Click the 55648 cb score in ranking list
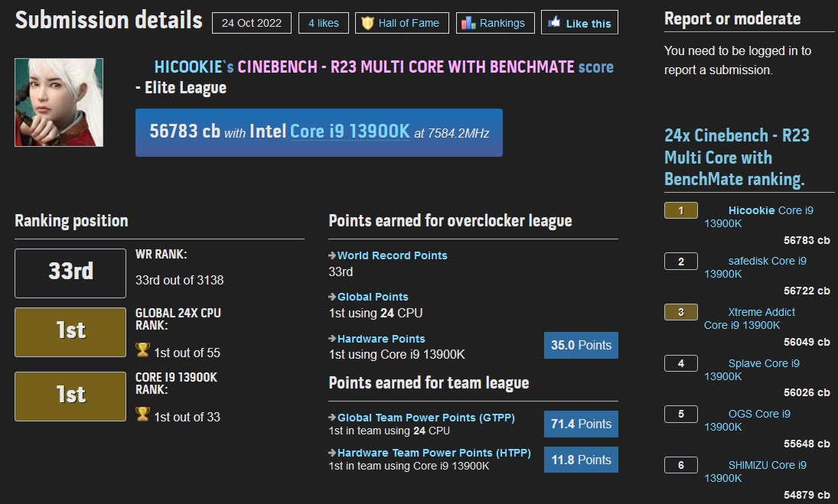Image resolution: width=838 pixels, height=504 pixels. click(807, 444)
